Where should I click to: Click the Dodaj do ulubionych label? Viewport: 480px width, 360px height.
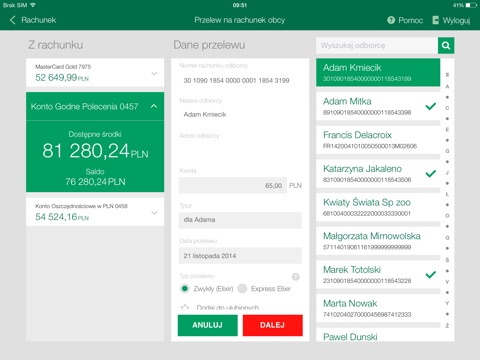228,307
